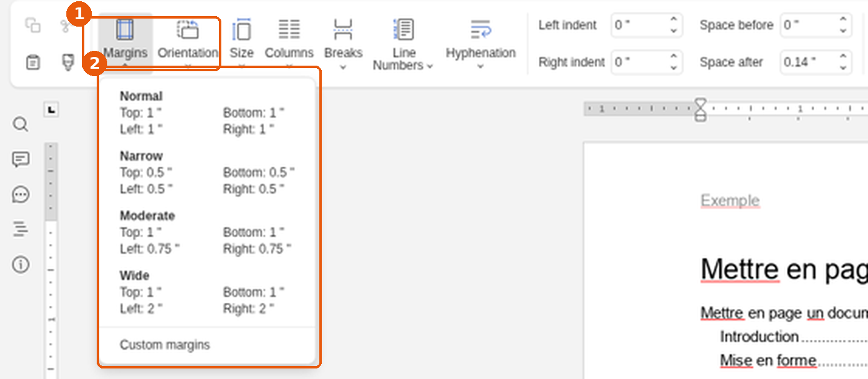The image size is (868, 379).
Task: Open the Headings navigation panel
Action: coord(20,230)
